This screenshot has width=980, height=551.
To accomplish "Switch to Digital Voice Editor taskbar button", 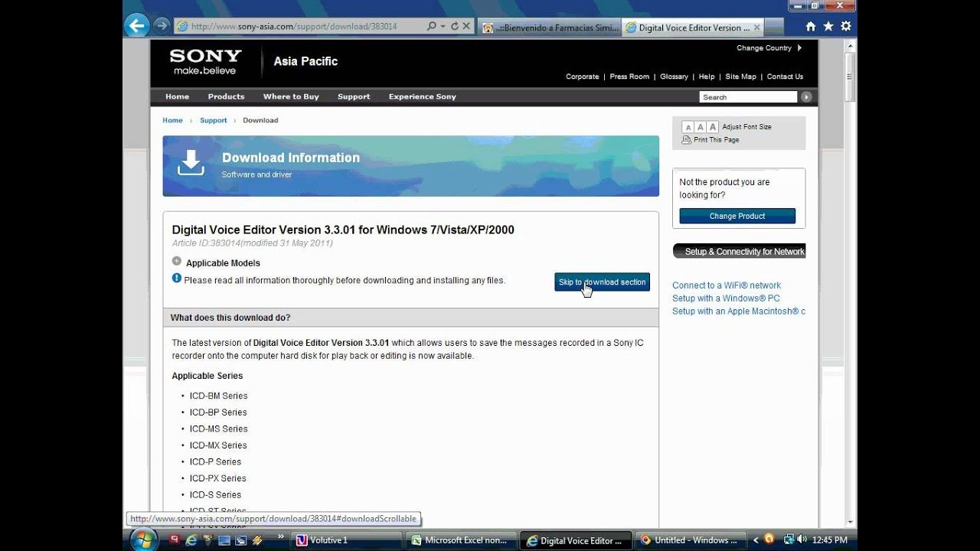I will pos(576,540).
